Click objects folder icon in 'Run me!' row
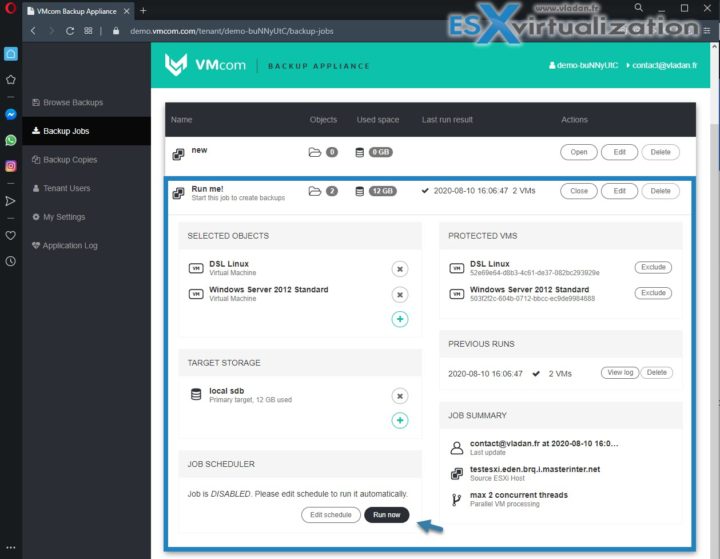Image resolution: width=720 pixels, height=559 pixels. pos(315,191)
